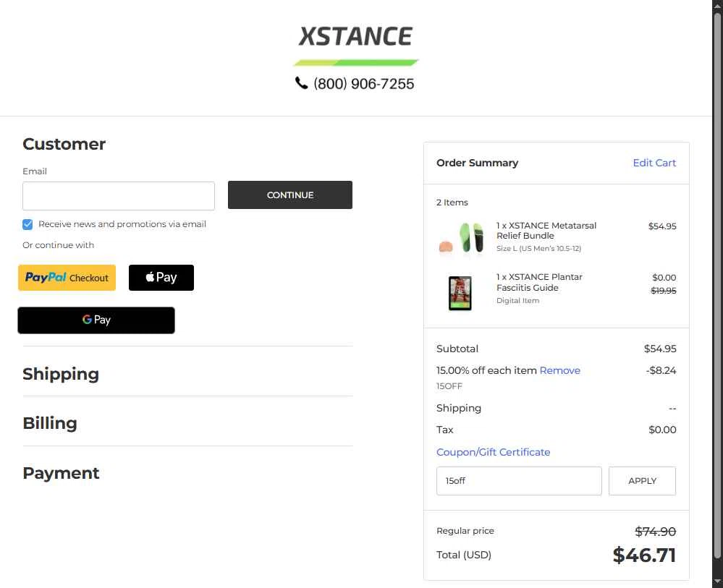Click the 'Or continue with' text
Screen dimensions: 723x588
[58, 245]
